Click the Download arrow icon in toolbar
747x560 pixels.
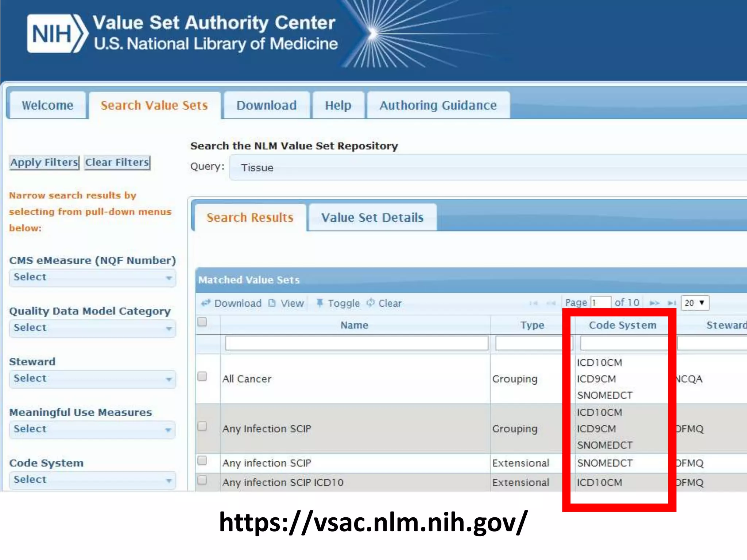click(x=206, y=303)
